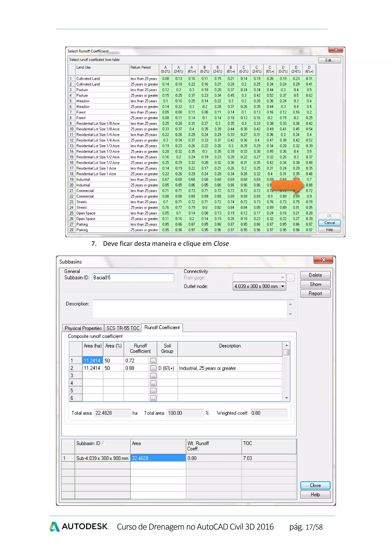Sort by the Subbasin ID column header

[x=103, y=447]
